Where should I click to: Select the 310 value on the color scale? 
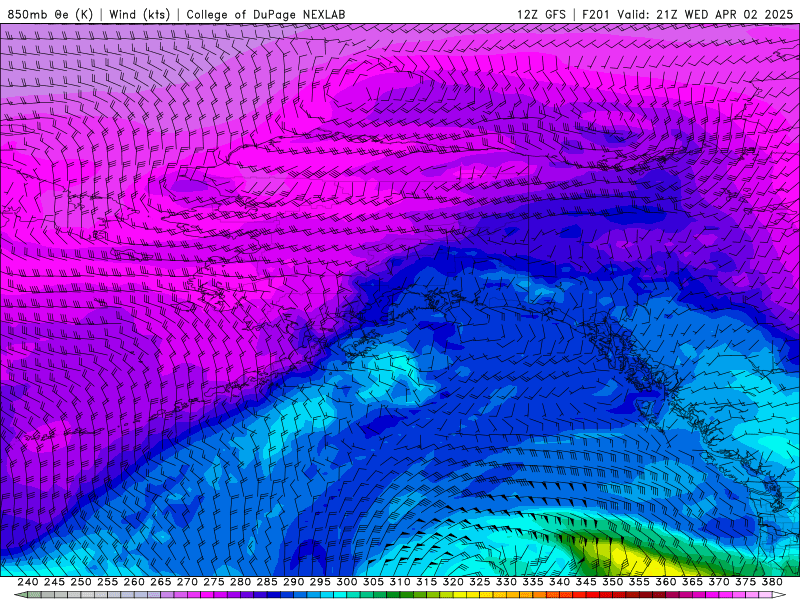tap(400, 582)
